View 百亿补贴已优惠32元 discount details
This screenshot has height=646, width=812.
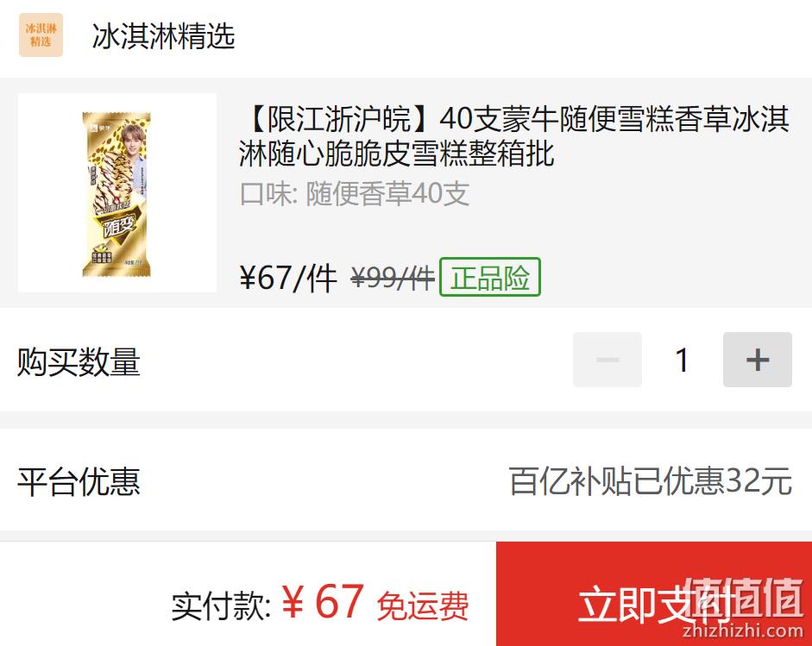651,481
